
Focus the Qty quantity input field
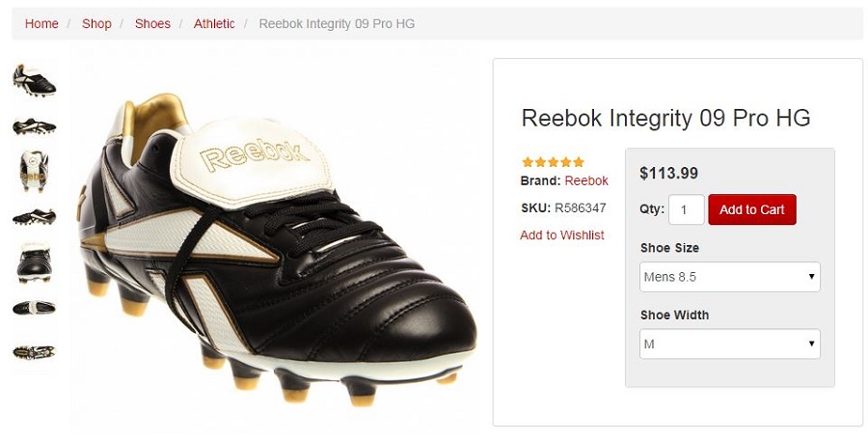click(686, 209)
